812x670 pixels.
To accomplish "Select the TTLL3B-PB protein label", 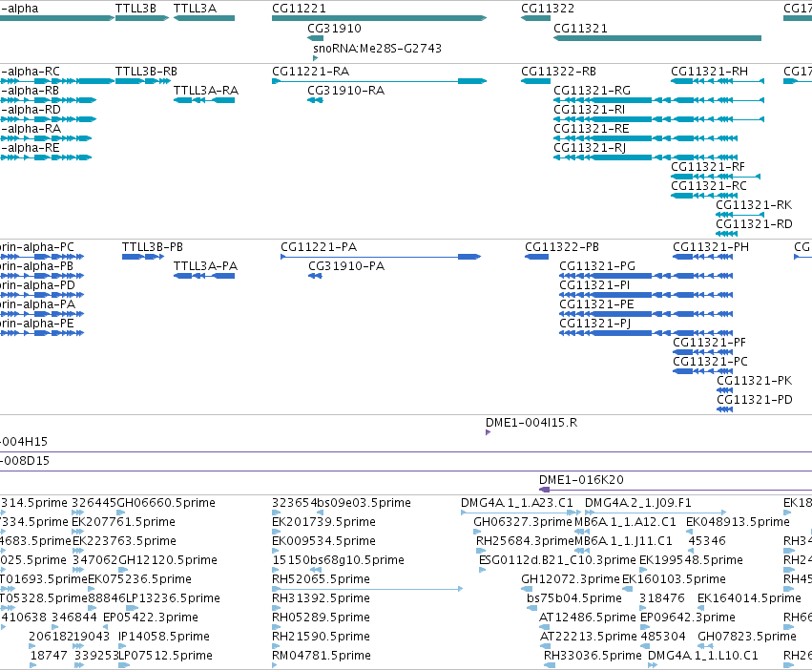I will click(x=153, y=247).
